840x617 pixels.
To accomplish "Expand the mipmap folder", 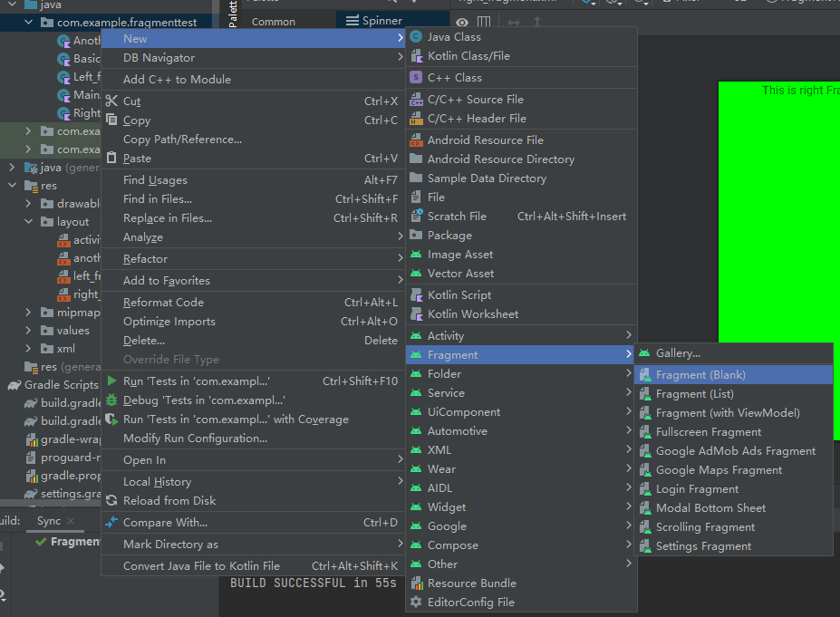I will [x=28, y=313].
